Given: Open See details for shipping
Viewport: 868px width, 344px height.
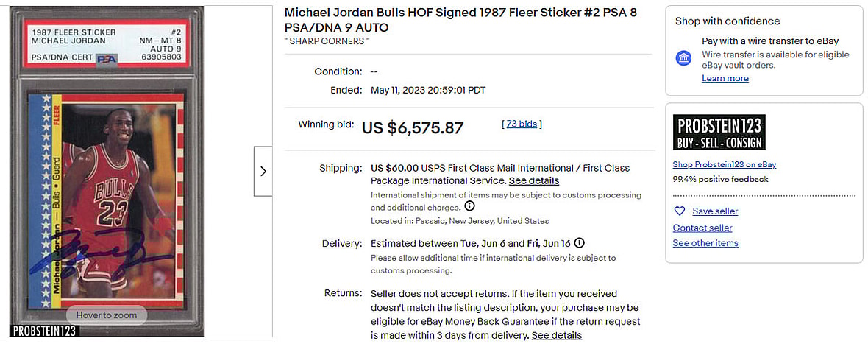Looking at the screenshot, I should pyautogui.click(x=534, y=180).
